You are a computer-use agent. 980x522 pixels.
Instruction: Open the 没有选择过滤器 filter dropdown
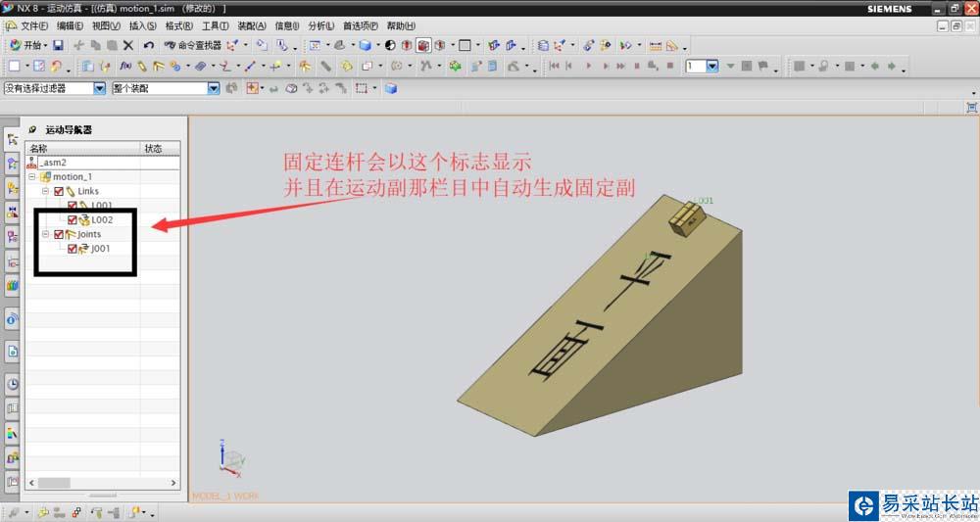click(x=99, y=88)
